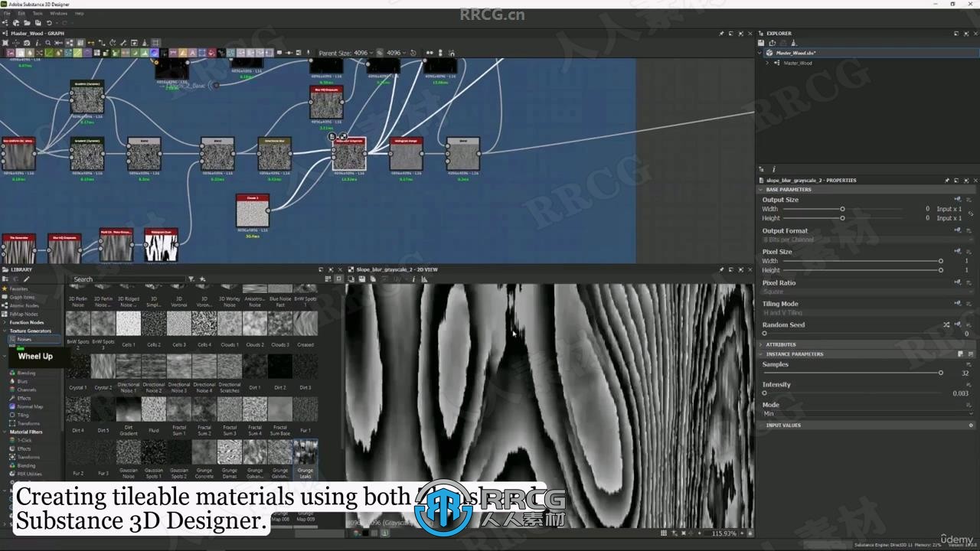Open the Parent Size width 4096 dropdown
980x551 pixels.
click(363, 53)
